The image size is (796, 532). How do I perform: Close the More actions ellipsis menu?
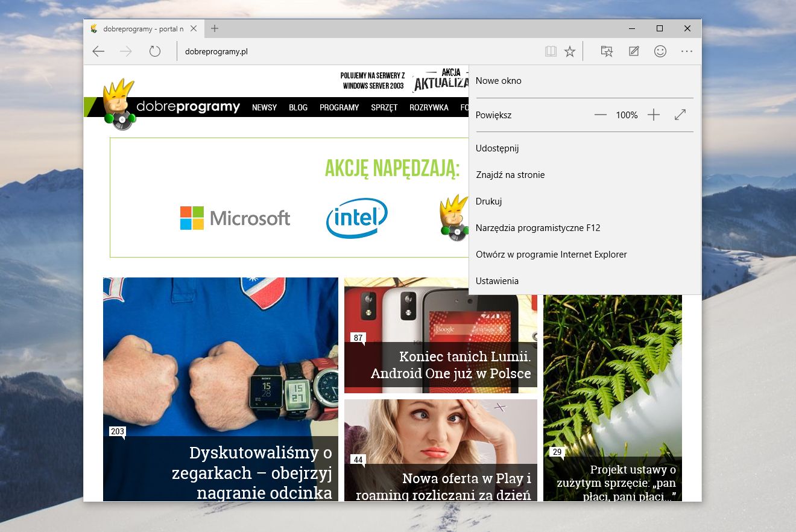point(687,52)
